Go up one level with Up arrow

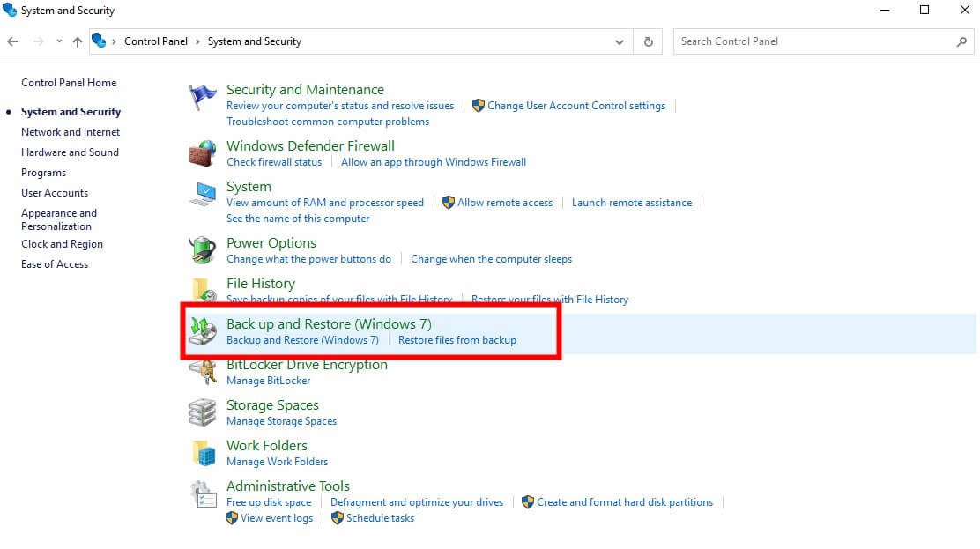point(78,41)
